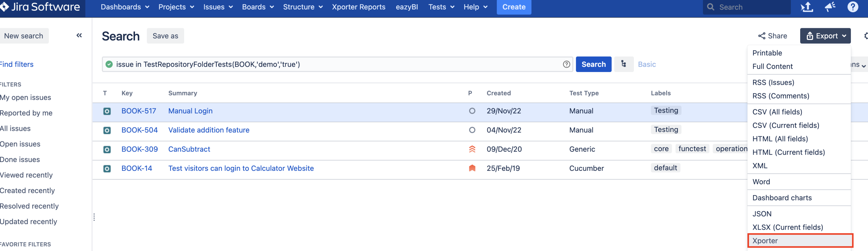Click the upload/share tray icon in header

[x=807, y=7]
